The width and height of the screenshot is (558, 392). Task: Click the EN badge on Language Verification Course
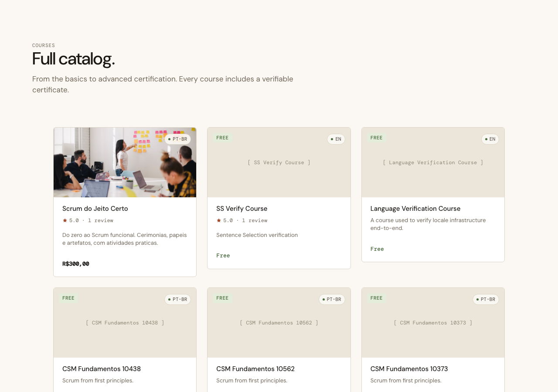(490, 139)
